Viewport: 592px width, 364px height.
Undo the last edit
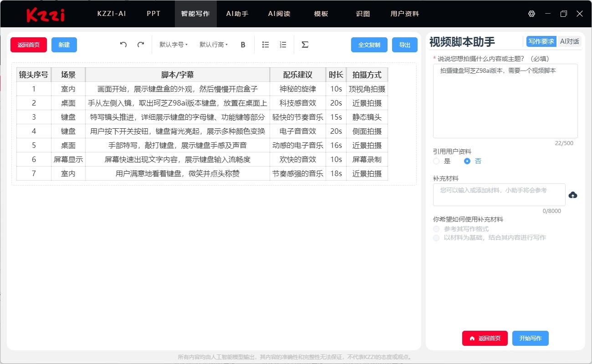coord(123,45)
